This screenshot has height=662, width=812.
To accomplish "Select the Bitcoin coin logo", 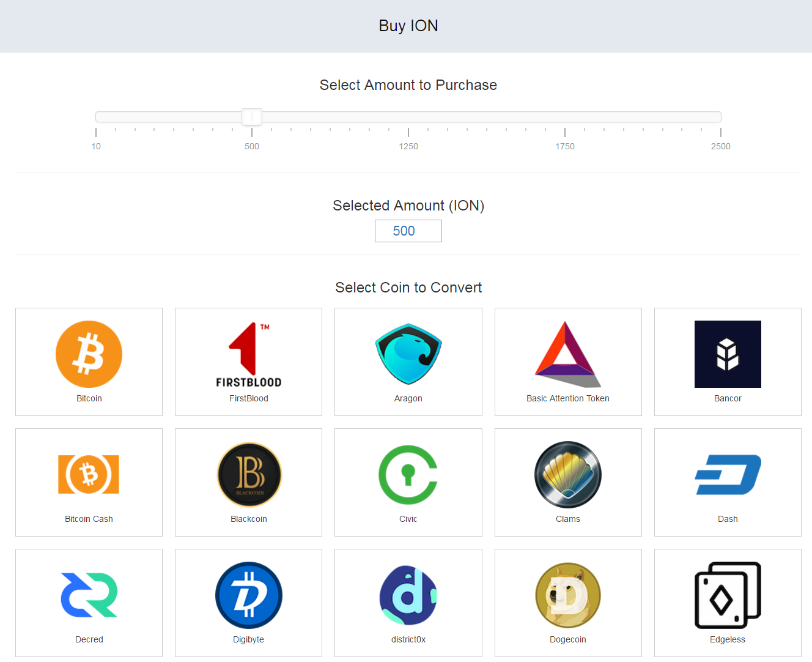I will [89, 354].
